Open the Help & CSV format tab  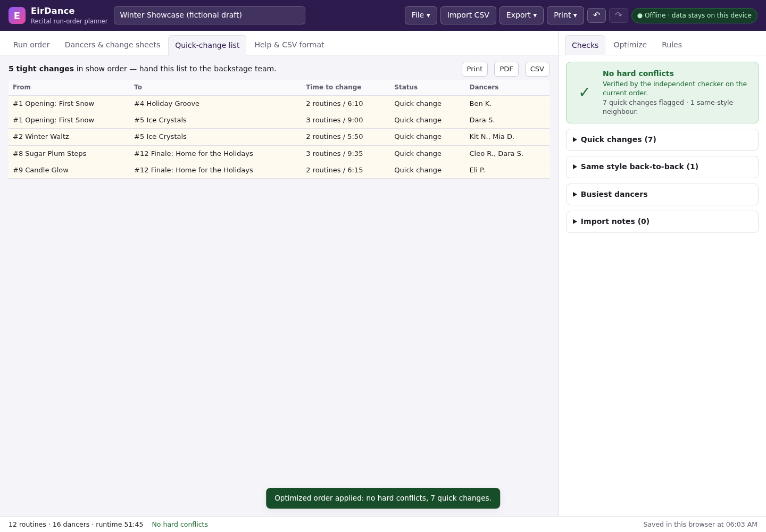[x=289, y=45]
